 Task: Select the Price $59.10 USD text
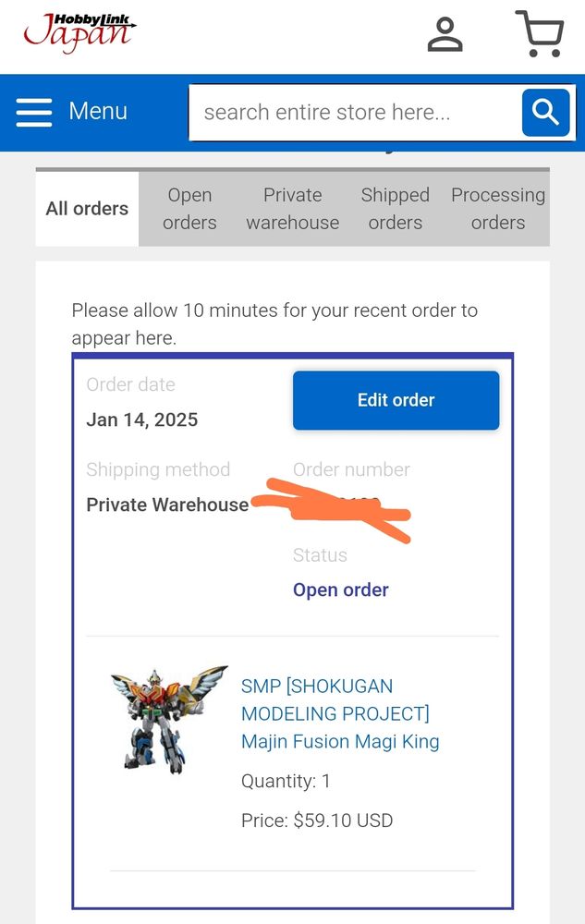(x=317, y=821)
